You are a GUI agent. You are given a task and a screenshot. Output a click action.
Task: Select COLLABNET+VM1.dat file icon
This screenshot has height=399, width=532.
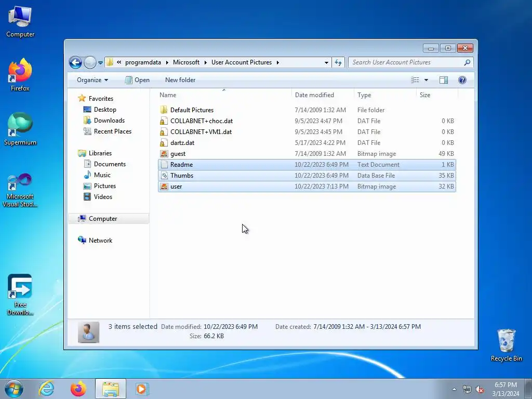164,131
